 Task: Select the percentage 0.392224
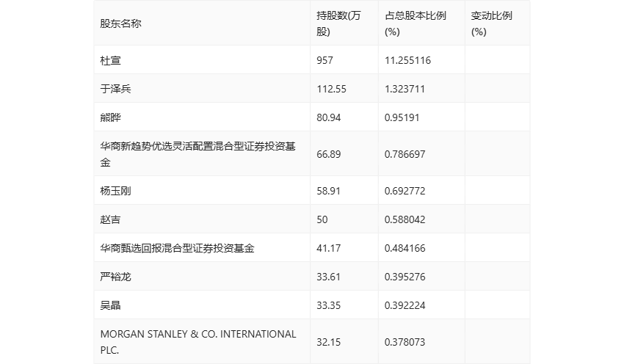[x=404, y=305]
